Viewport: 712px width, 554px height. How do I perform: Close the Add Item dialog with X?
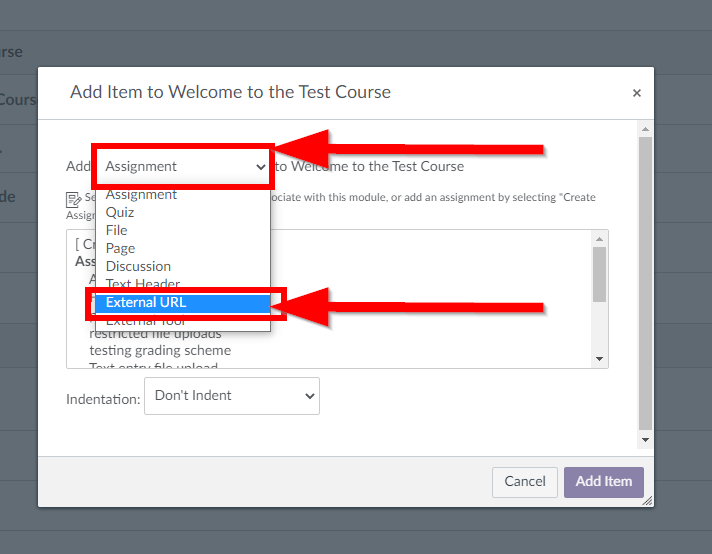pyautogui.click(x=636, y=93)
